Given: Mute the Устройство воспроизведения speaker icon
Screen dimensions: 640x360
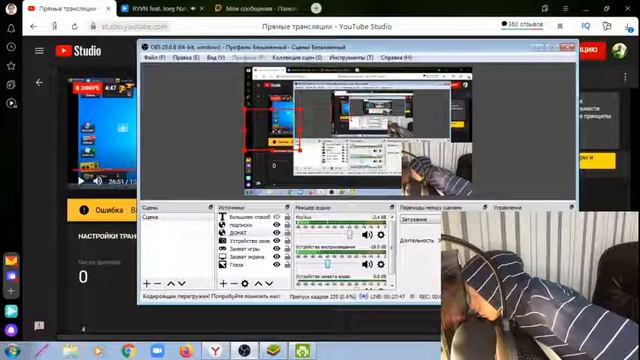Looking at the screenshot, I should click(367, 264).
